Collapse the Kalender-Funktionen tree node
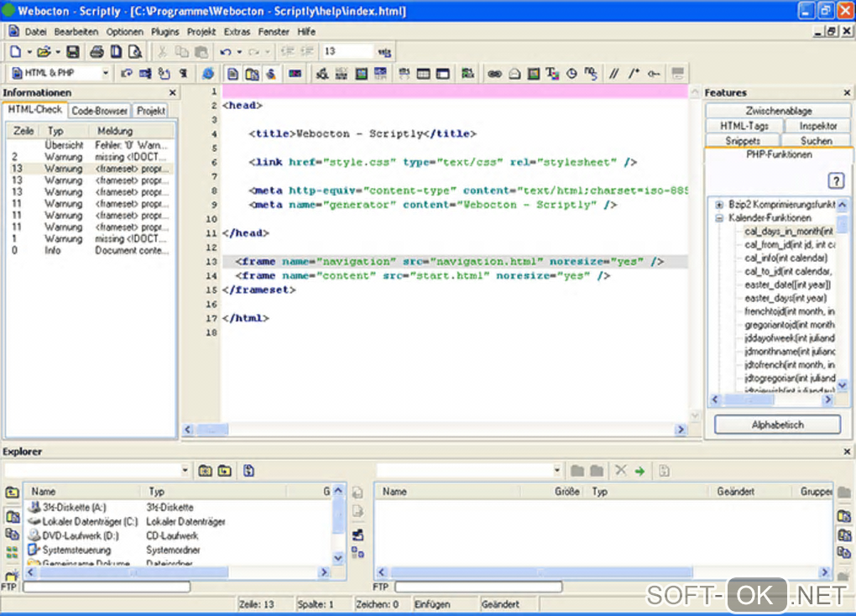 tap(719, 218)
